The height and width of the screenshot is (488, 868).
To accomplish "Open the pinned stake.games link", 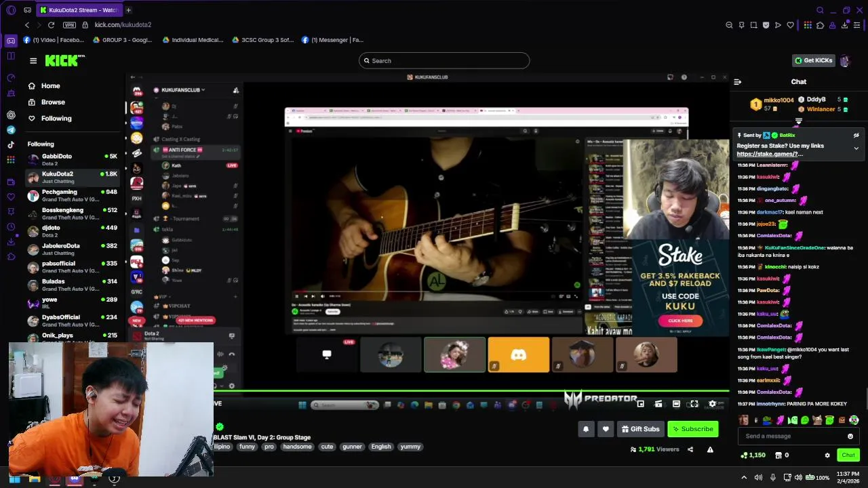I will [770, 155].
